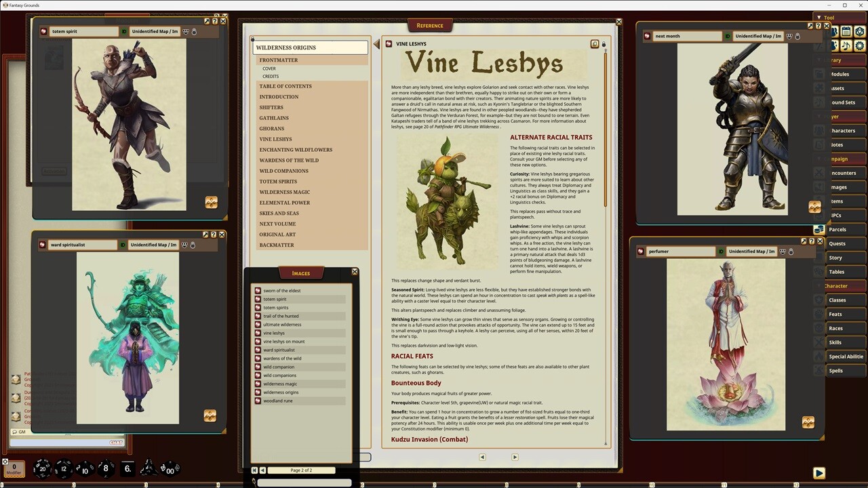Select Wilderness Magic in the chapter list
This screenshot has height=488, width=868.
284,192
